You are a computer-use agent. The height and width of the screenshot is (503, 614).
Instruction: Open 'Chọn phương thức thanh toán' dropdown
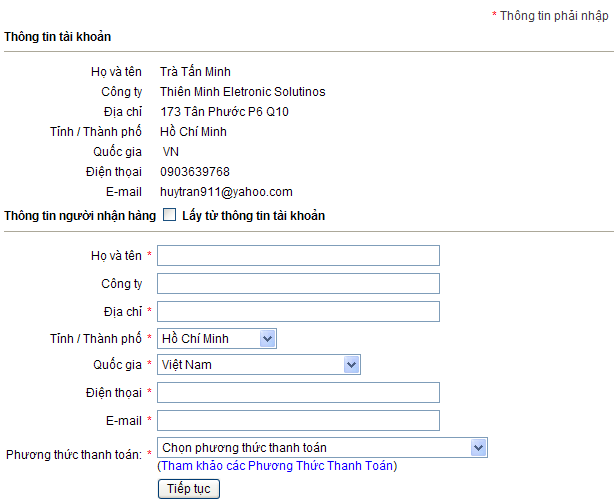(x=322, y=448)
